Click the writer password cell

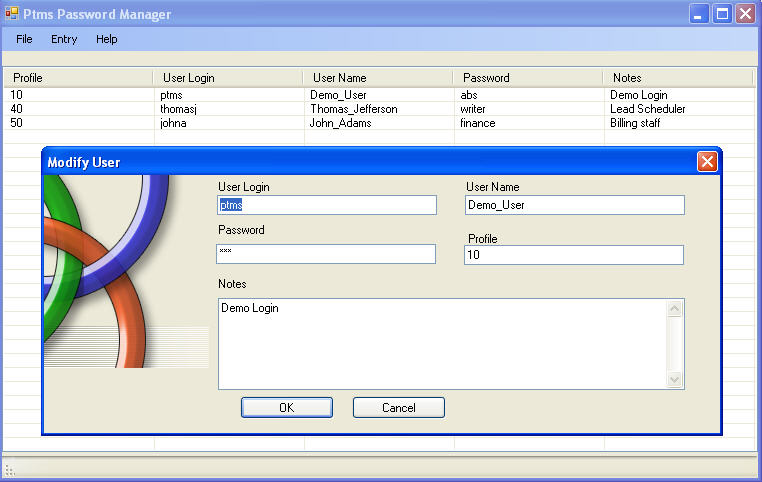coord(473,109)
